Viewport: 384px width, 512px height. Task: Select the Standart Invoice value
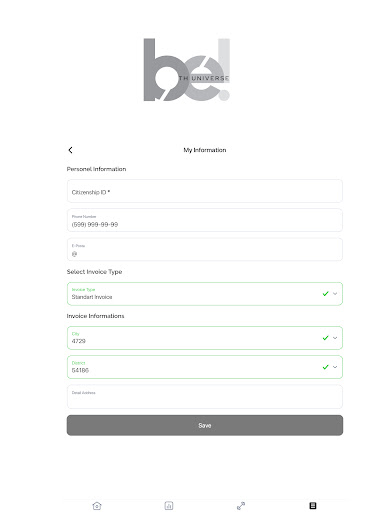(x=92, y=297)
